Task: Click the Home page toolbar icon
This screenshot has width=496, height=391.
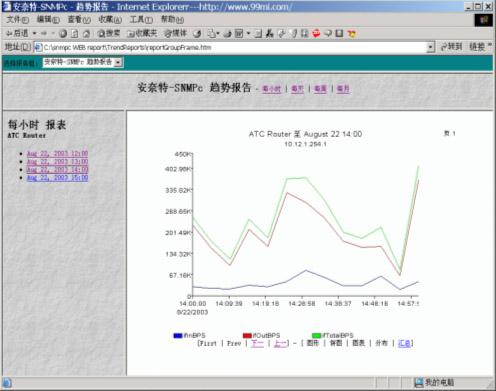Action: click(x=86, y=34)
